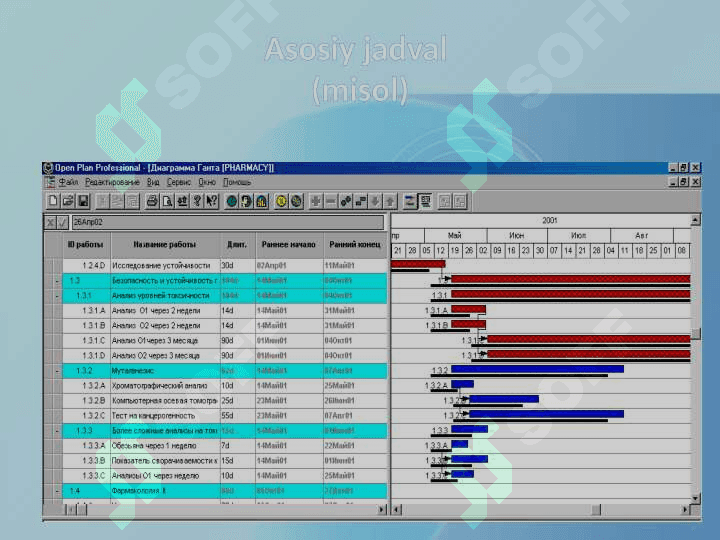Collapse the 1.3.2 summary row
The width and height of the screenshot is (720, 540).
57,371
